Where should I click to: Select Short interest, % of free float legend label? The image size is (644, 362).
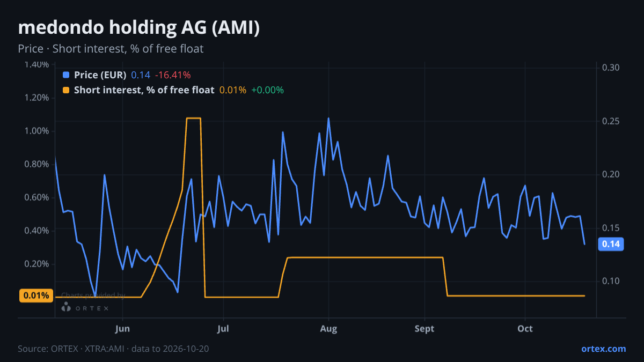[x=144, y=90]
